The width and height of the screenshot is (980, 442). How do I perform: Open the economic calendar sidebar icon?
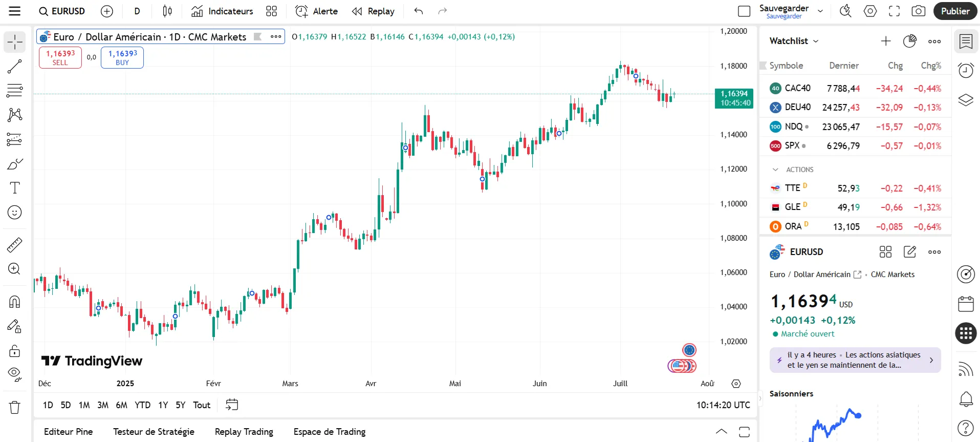tap(966, 304)
